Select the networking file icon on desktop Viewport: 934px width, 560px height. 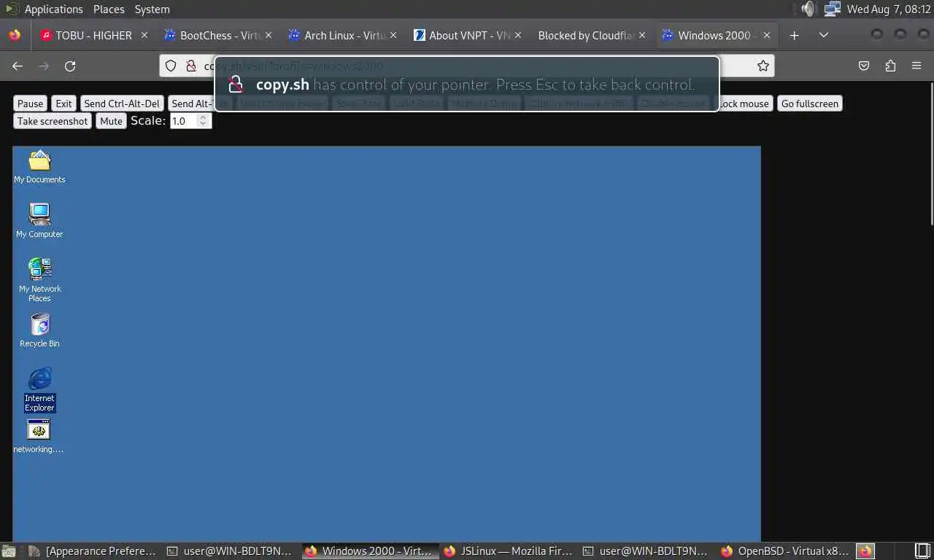(39, 437)
